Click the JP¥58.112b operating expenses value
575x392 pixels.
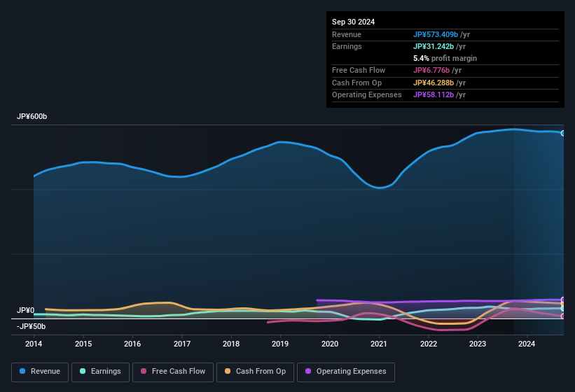[x=434, y=94]
